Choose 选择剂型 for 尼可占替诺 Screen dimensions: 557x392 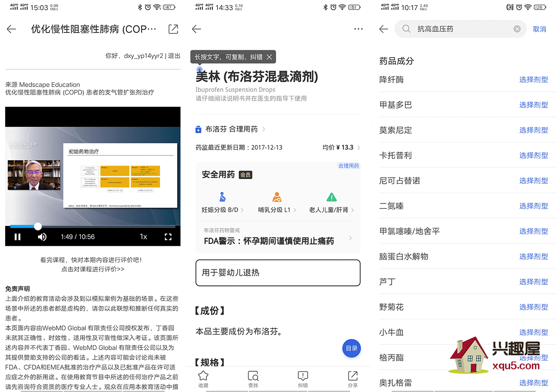534,180
